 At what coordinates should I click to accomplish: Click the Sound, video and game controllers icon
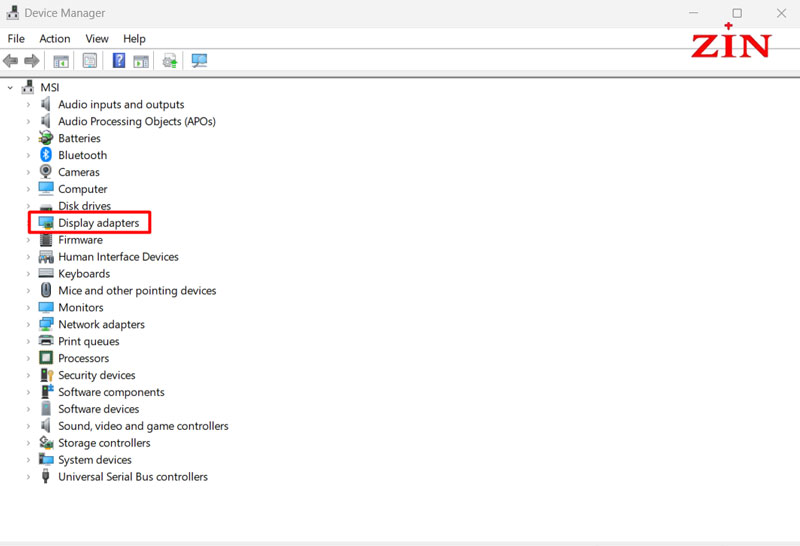[x=46, y=425]
